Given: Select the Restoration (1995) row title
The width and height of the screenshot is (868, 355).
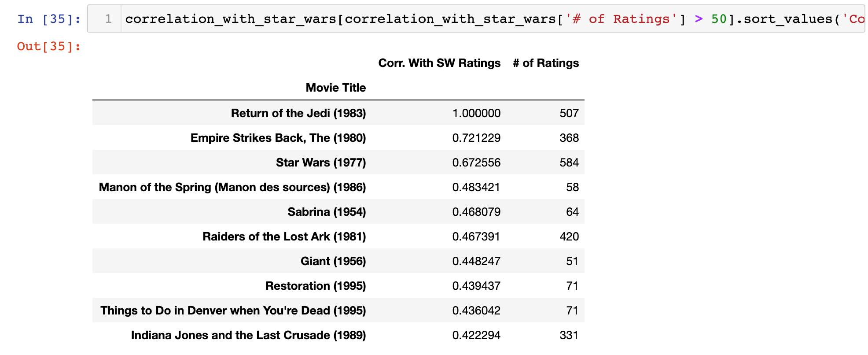Looking at the screenshot, I should coord(316,286).
